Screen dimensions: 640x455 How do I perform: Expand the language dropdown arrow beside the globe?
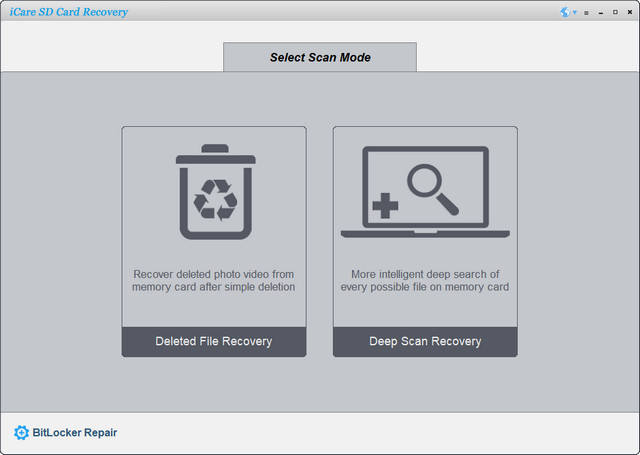(x=575, y=13)
